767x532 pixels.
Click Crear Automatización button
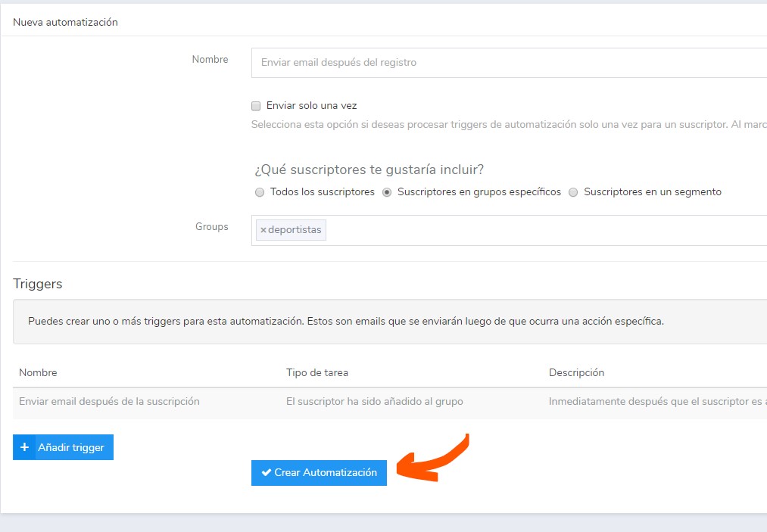coord(319,473)
